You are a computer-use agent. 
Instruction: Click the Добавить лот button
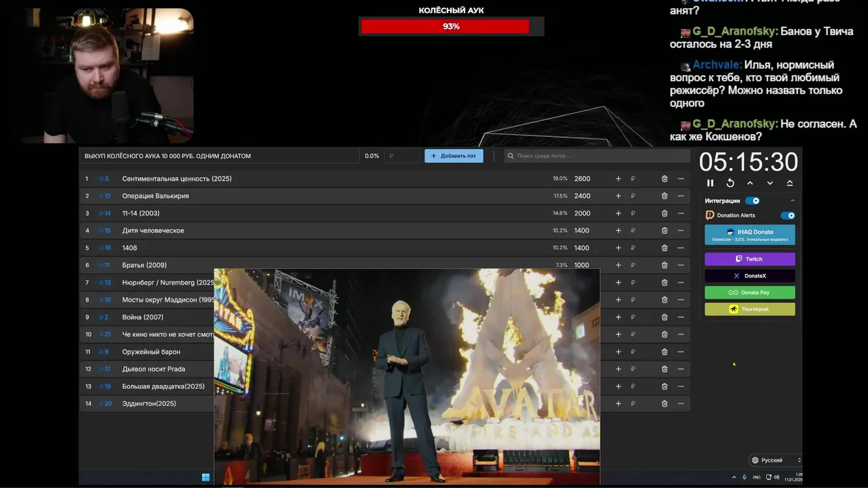coord(454,156)
